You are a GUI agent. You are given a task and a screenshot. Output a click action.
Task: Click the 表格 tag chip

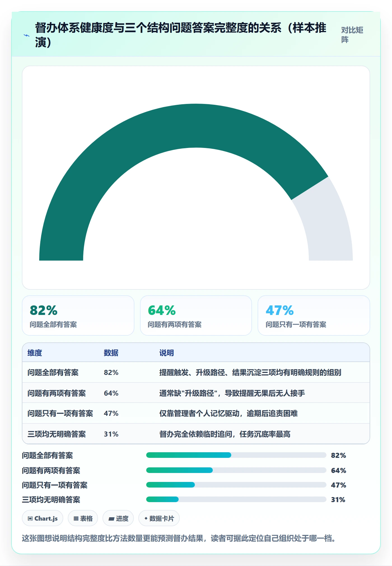click(83, 518)
